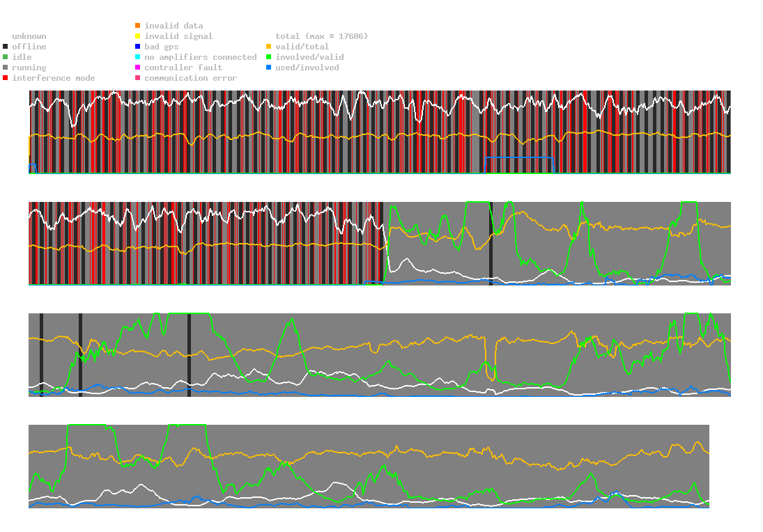Click the orange valid/total line swatch

click(269, 47)
